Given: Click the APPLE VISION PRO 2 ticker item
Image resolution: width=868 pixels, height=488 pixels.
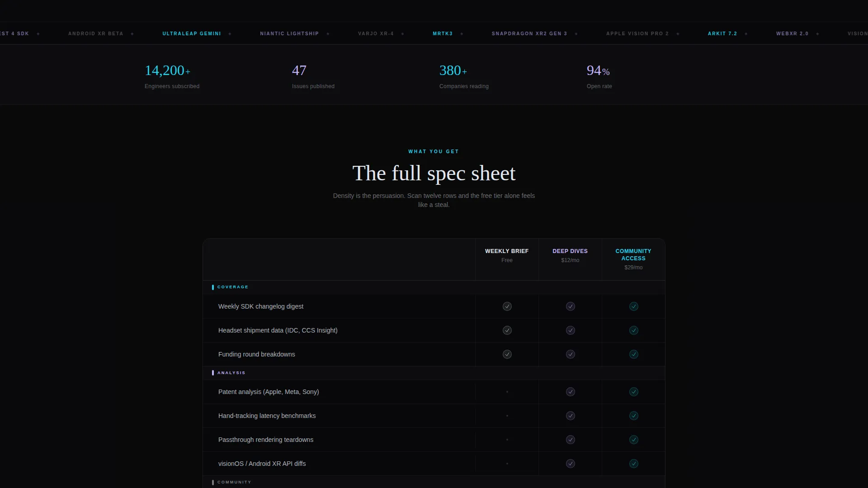Looking at the screenshot, I should [637, 33].
